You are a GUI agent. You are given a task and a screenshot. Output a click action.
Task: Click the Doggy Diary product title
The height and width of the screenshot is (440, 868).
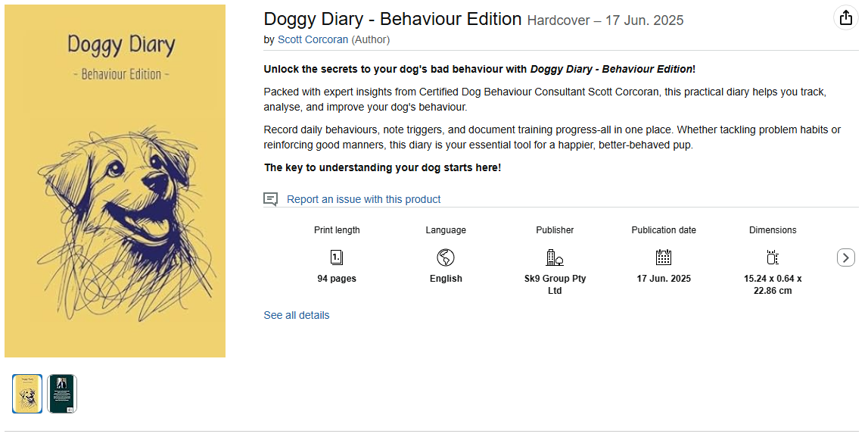393,19
